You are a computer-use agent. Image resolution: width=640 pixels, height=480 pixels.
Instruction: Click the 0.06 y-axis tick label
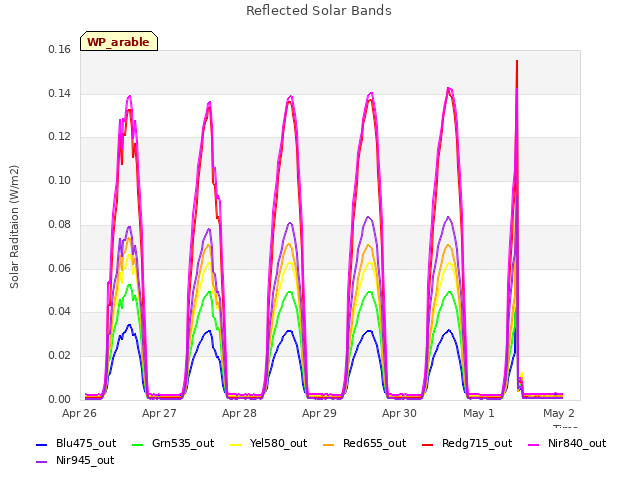[60, 268]
